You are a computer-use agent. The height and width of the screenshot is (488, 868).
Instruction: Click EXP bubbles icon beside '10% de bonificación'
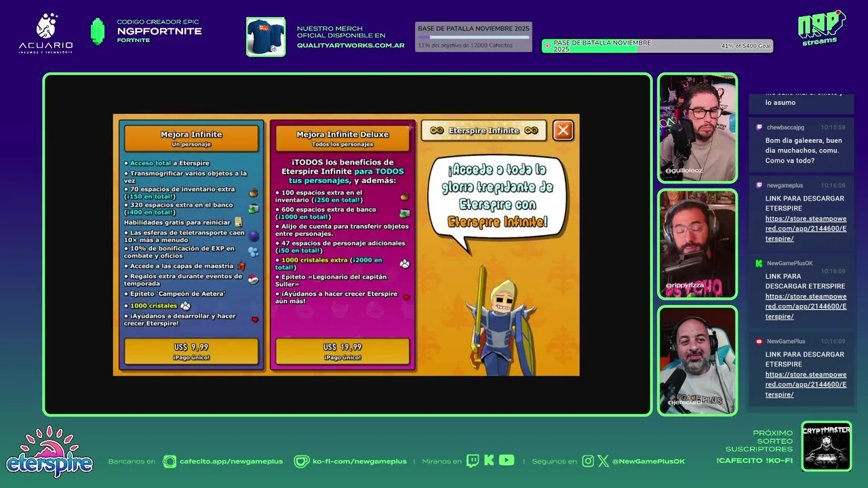253,252
